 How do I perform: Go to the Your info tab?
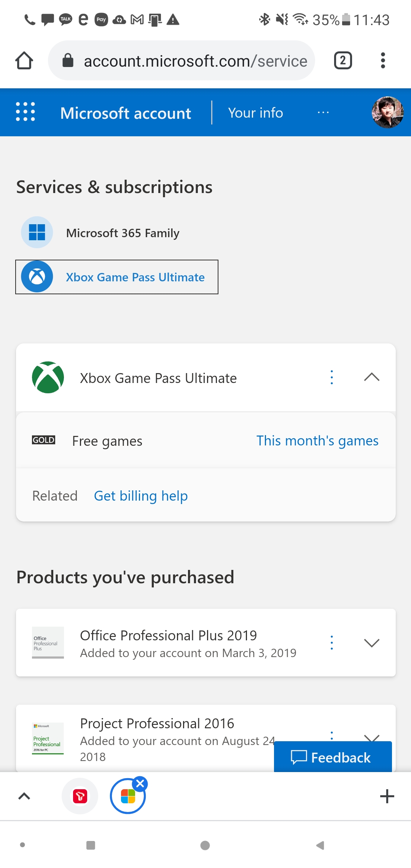click(255, 113)
